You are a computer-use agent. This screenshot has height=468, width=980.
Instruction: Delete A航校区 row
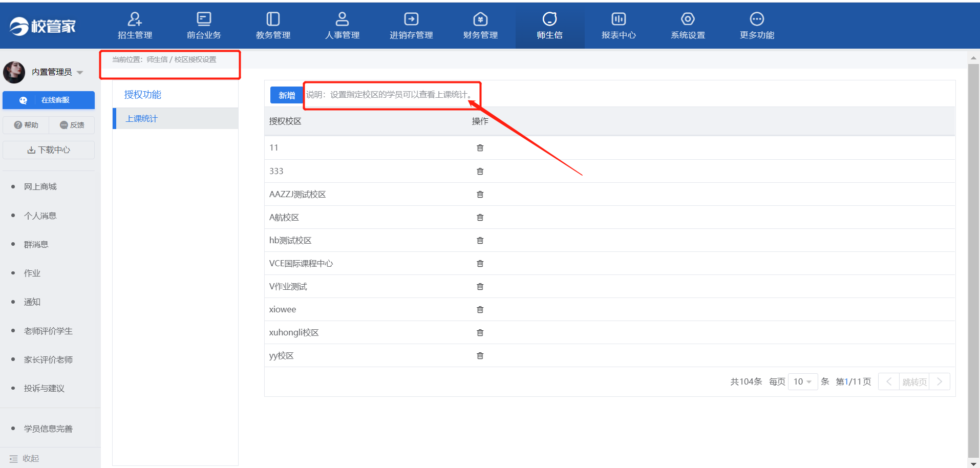point(480,217)
